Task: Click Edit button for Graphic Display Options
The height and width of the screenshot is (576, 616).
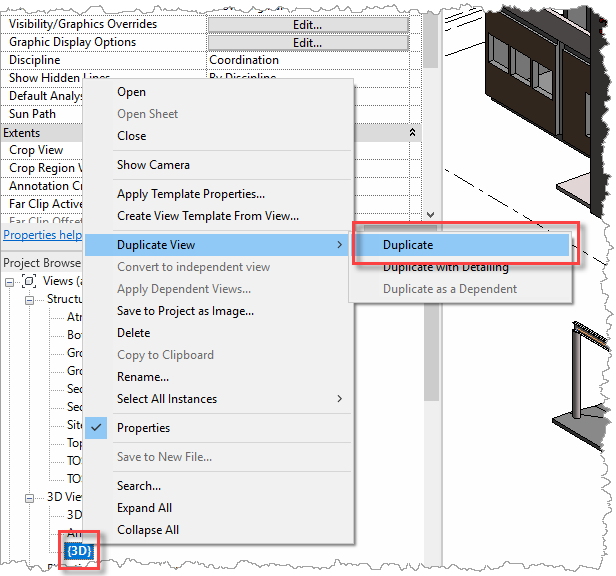Action: tap(308, 43)
